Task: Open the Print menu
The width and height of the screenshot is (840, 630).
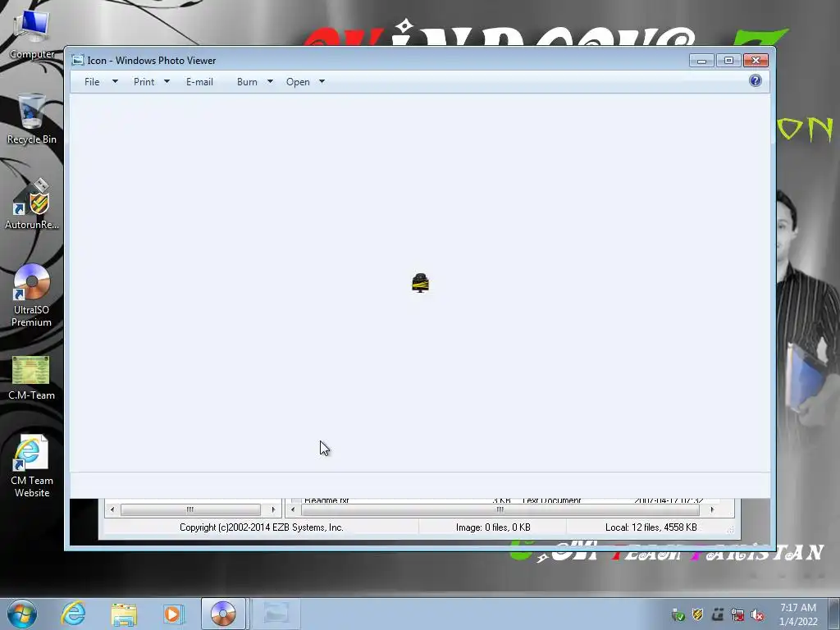Action: [144, 82]
